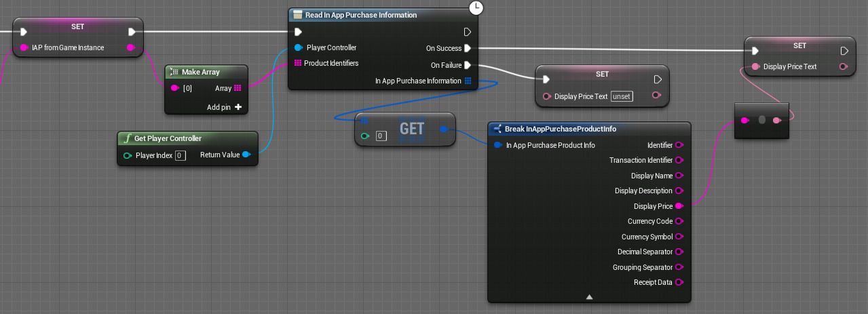Click the Decimal Separator output pin
The image size is (868, 314).
pos(679,252)
